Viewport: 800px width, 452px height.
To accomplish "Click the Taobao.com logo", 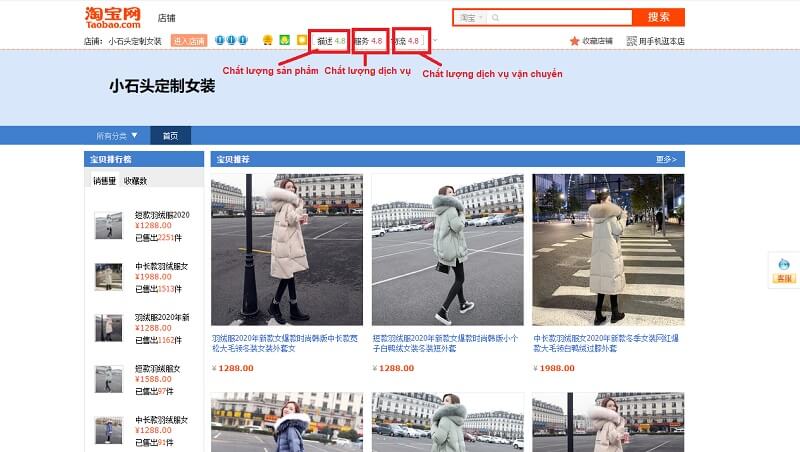I will point(113,18).
